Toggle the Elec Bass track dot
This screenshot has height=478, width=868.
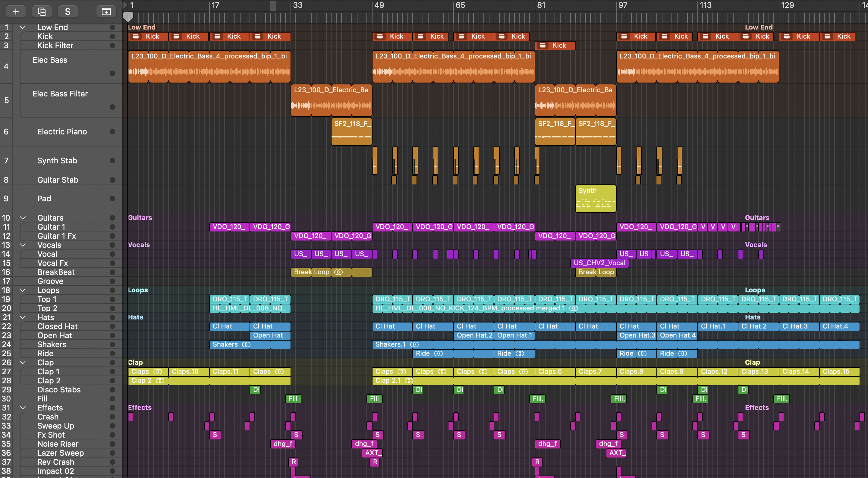pyautogui.click(x=112, y=73)
